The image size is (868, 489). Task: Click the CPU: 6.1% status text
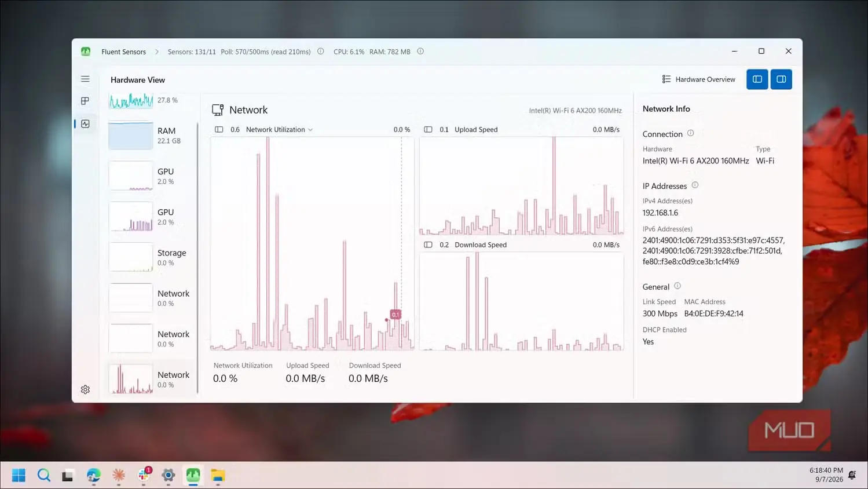349,52
